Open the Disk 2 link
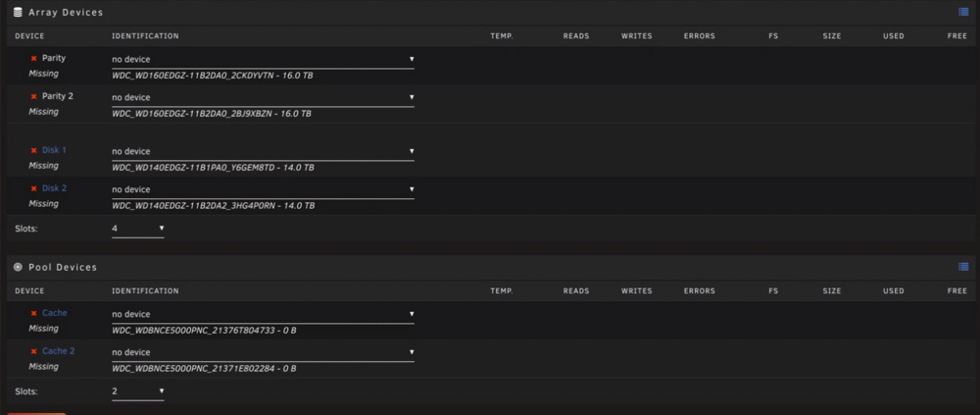The height and width of the screenshot is (415, 980). tap(54, 187)
